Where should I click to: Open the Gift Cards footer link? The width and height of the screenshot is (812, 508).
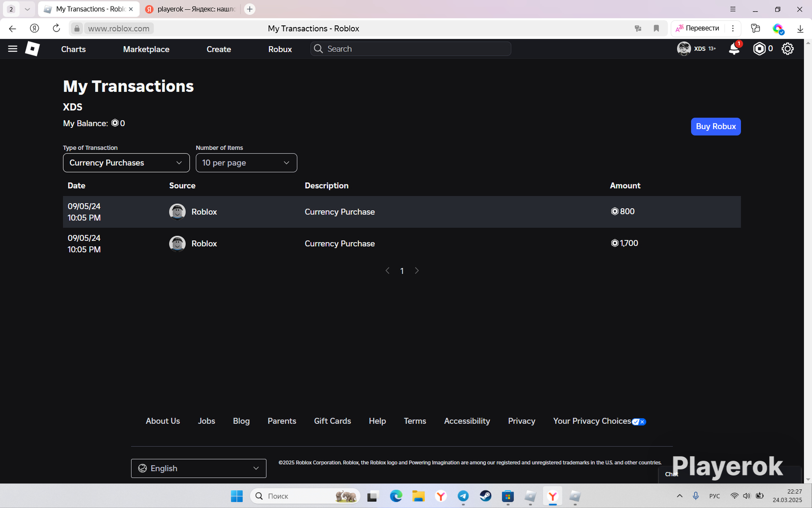pos(332,421)
